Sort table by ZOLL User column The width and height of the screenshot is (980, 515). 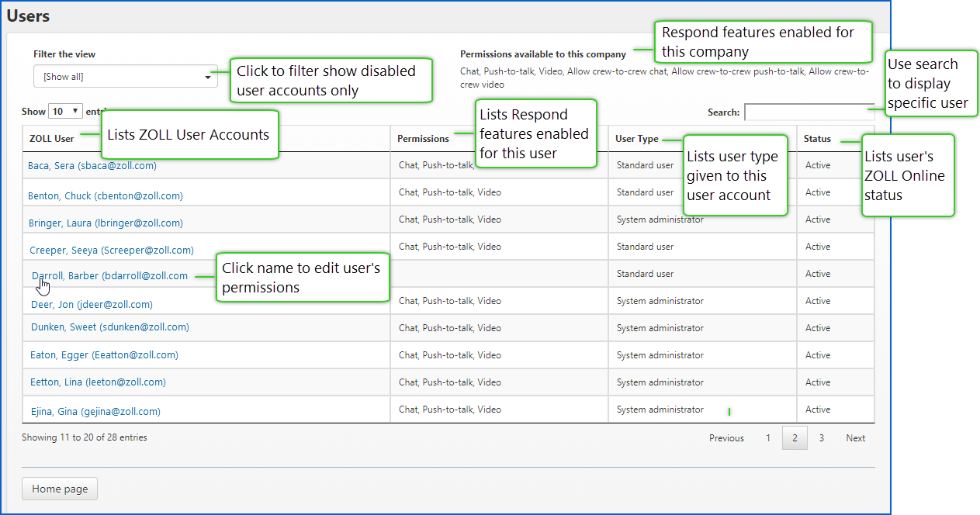click(52, 139)
